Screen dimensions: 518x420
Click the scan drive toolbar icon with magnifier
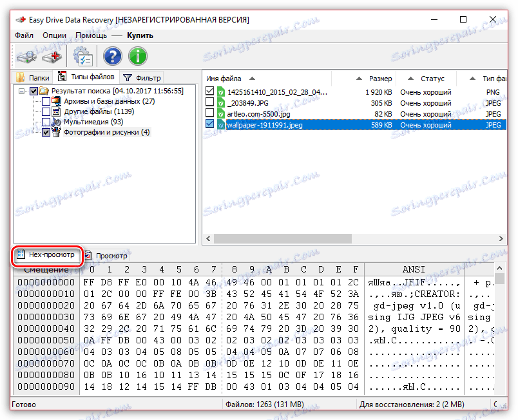[26, 57]
